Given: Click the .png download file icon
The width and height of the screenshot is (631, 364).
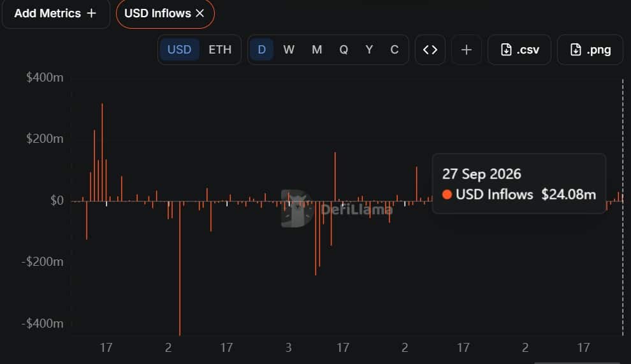Looking at the screenshot, I should pos(576,50).
